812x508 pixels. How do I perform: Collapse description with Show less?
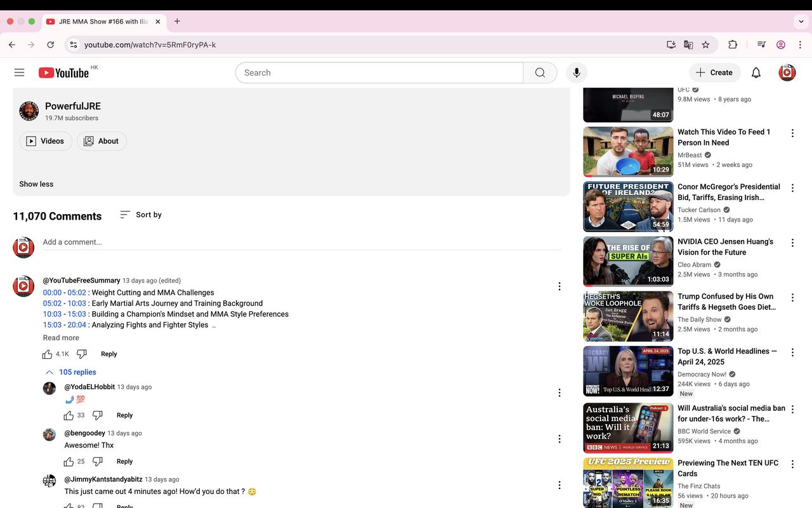(x=36, y=184)
